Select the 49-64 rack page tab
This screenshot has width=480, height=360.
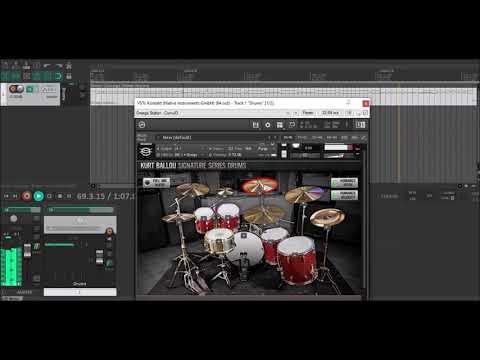pyautogui.click(x=331, y=137)
